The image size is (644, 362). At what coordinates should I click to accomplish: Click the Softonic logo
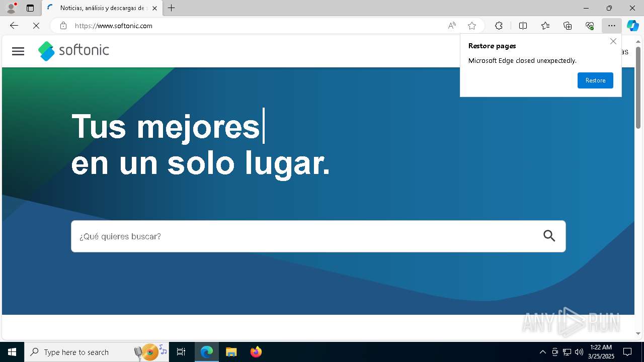point(73,51)
